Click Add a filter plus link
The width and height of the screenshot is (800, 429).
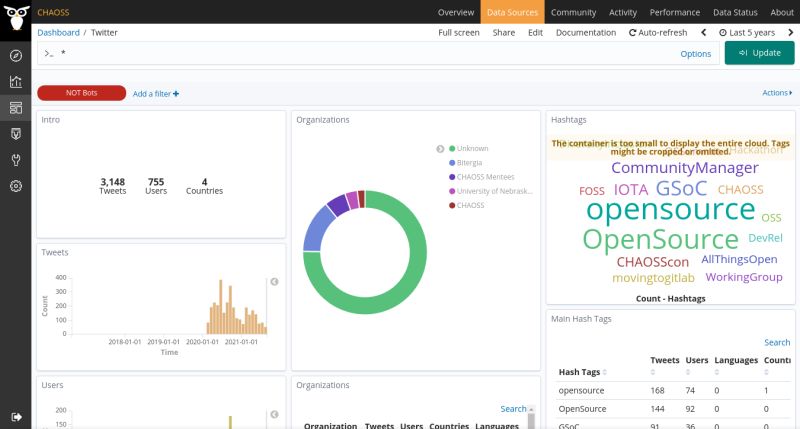coord(156,94)
